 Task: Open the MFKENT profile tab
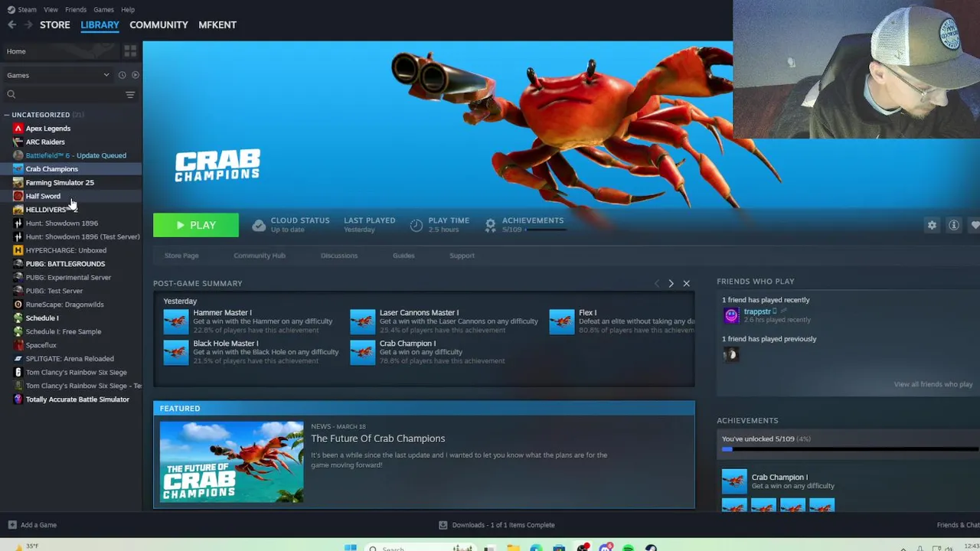[x=217, y=24]
